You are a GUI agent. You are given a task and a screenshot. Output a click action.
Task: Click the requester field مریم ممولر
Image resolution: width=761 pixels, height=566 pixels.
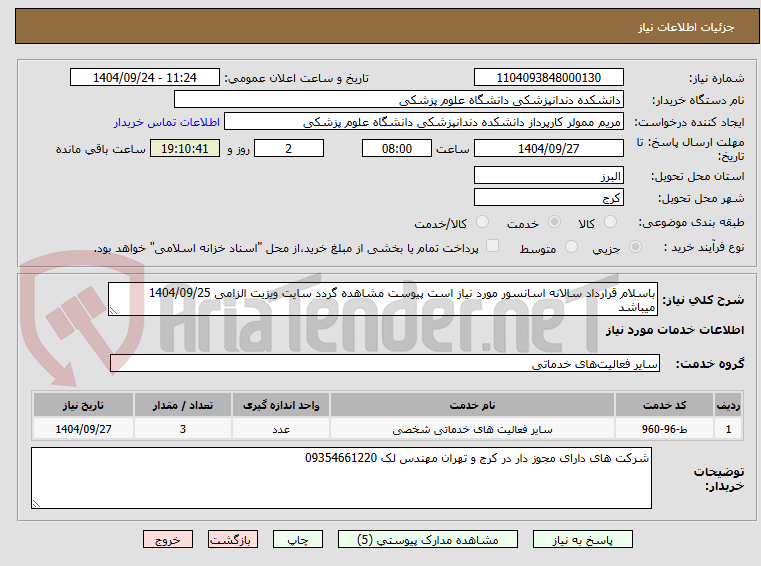click(x=423, y=122)
